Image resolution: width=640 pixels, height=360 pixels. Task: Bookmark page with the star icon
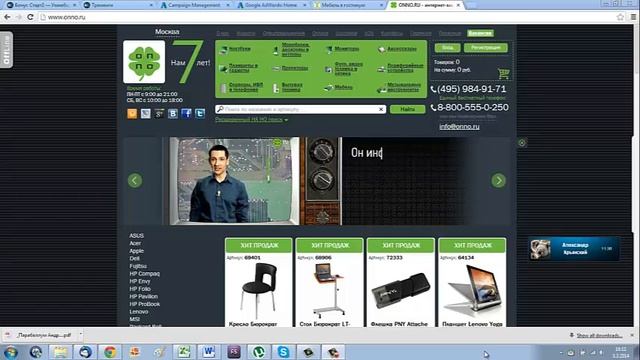point(620,17)
